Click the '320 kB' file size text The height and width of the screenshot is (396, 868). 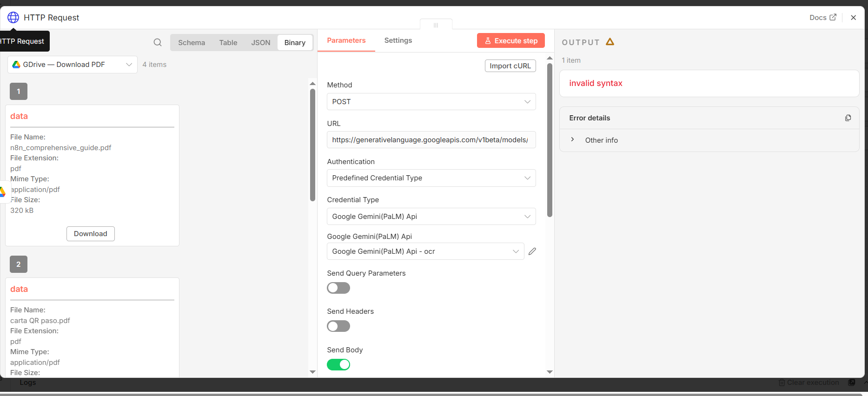click(x=22, y=211)
